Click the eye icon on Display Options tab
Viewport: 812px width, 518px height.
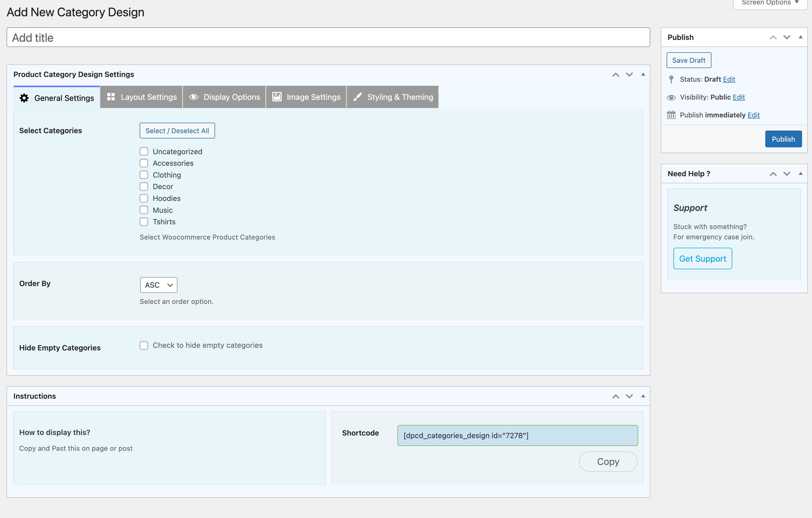tap(193, 97)
